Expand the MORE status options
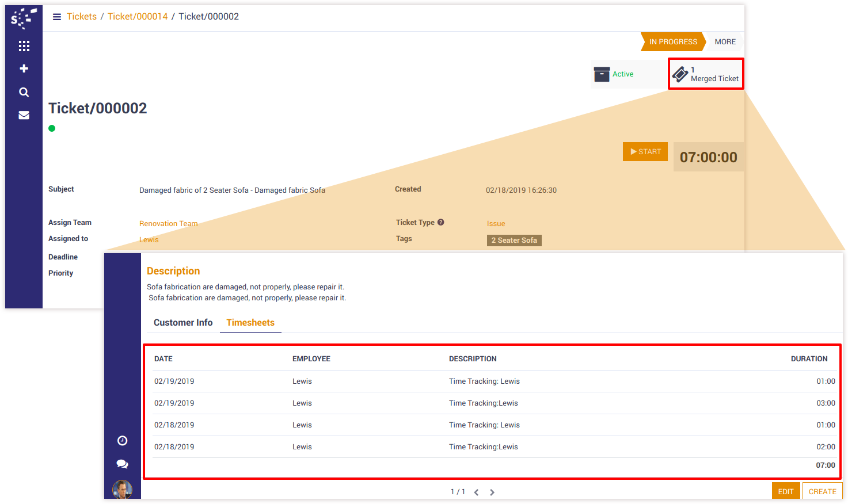848x504 pixels. 725,41
